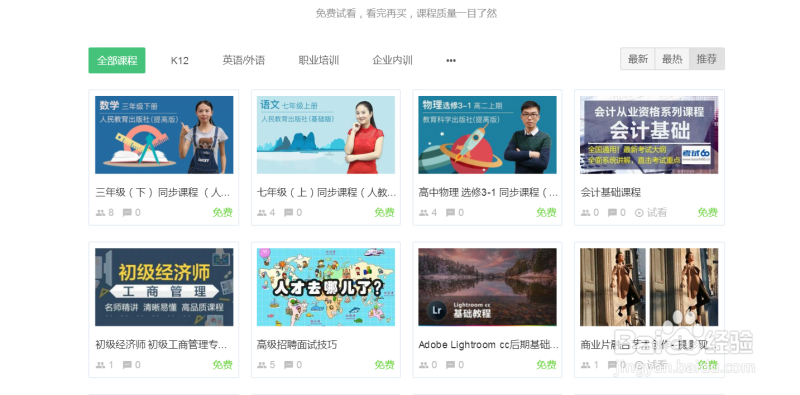Open the 职业培训 category

click(x=318, y=60)
